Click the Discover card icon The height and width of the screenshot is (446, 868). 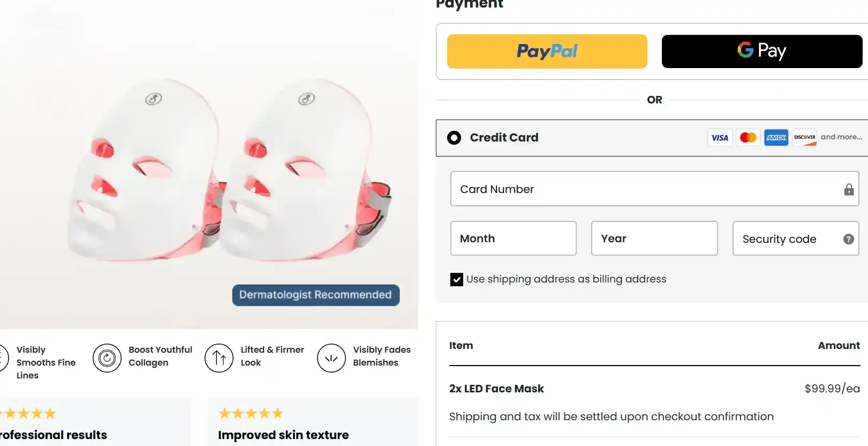(804, 137)
